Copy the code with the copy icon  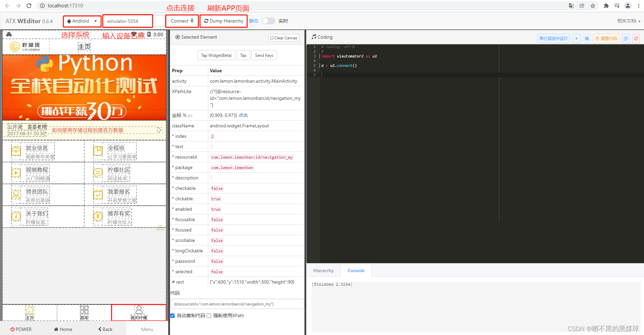[626, 38]
